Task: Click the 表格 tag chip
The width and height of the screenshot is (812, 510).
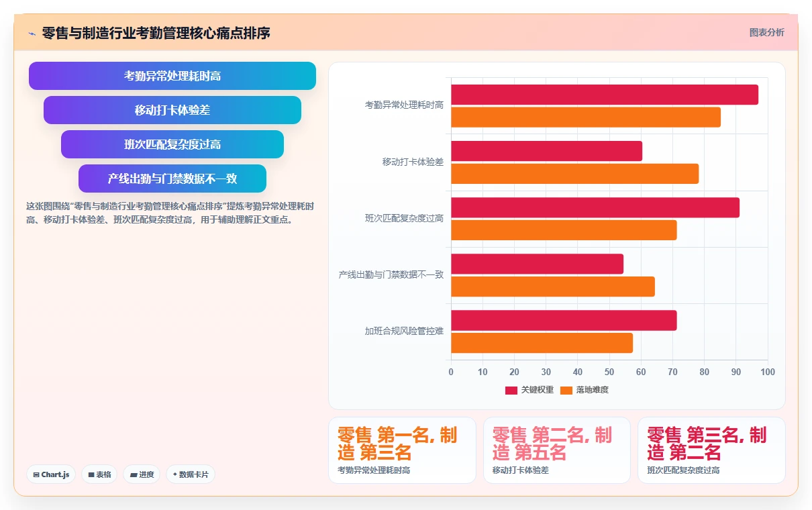Action: point(99,474)
